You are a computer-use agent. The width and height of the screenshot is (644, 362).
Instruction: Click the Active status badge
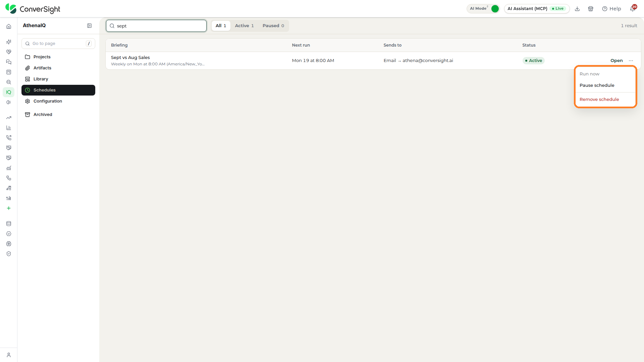pos(533,61)
